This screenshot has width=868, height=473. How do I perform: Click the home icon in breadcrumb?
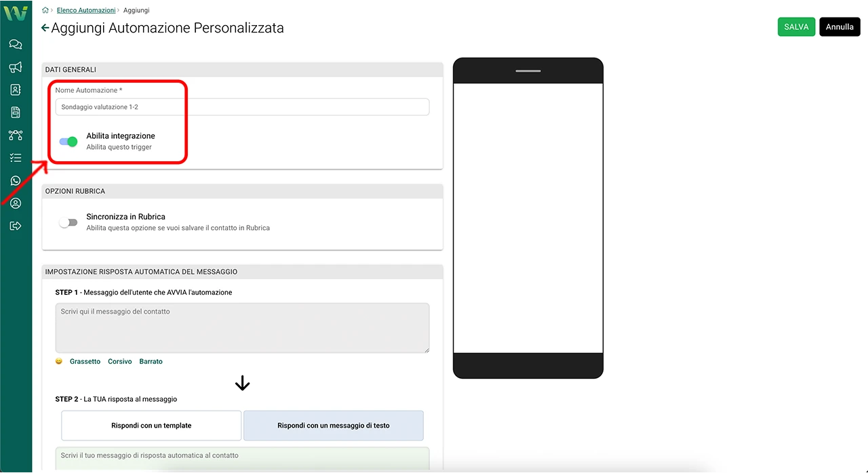(45, 10)
